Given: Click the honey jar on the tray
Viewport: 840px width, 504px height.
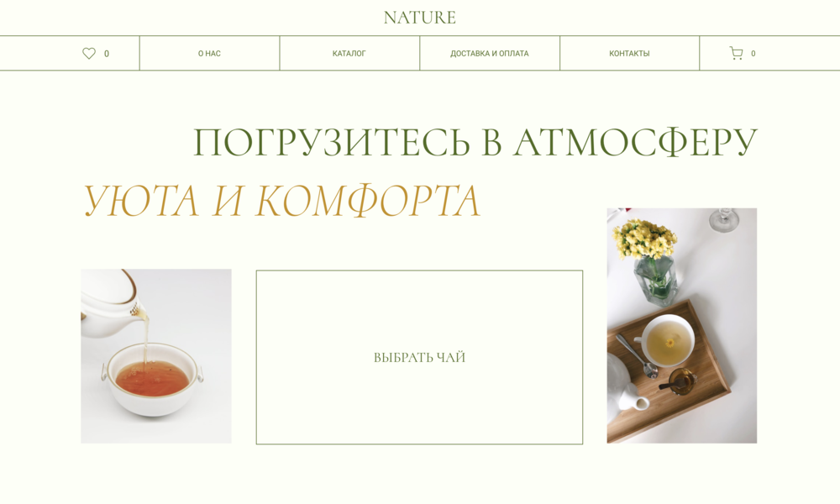Looking at the screenshot, I should (x=680, y=381).
